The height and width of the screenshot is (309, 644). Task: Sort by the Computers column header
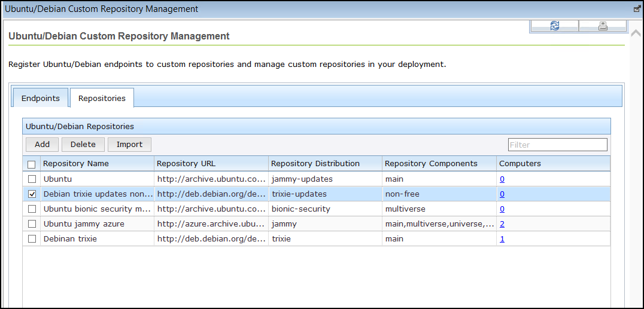click(553, 164)
